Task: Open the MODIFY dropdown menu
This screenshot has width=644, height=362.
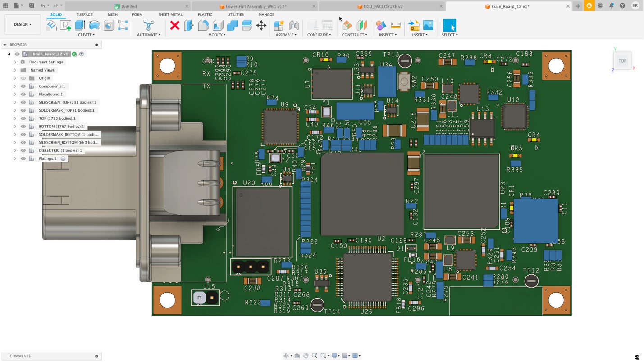Action: pyautogui.click(x=216, y=35)
